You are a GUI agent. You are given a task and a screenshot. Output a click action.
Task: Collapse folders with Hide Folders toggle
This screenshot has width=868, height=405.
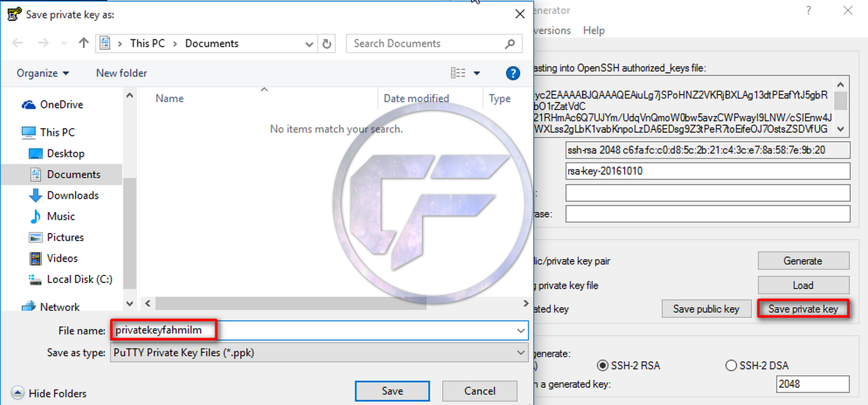pyautogui.click(x=49, y=394)
